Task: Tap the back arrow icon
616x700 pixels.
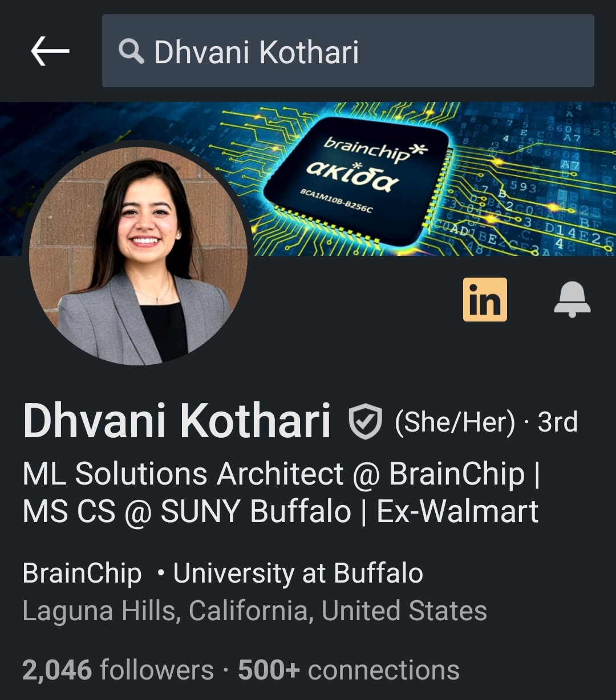Action: 50,51
